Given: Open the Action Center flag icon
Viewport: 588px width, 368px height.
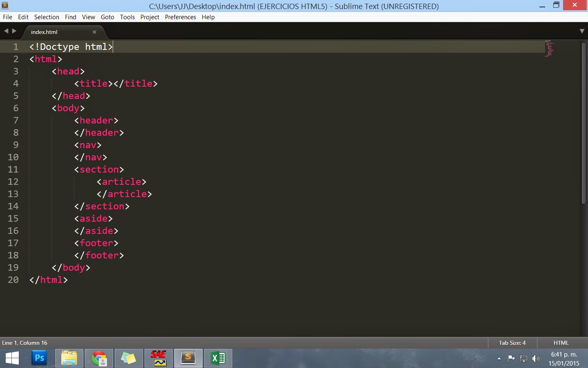Looking at the screenshot, I should click(511, 359).
